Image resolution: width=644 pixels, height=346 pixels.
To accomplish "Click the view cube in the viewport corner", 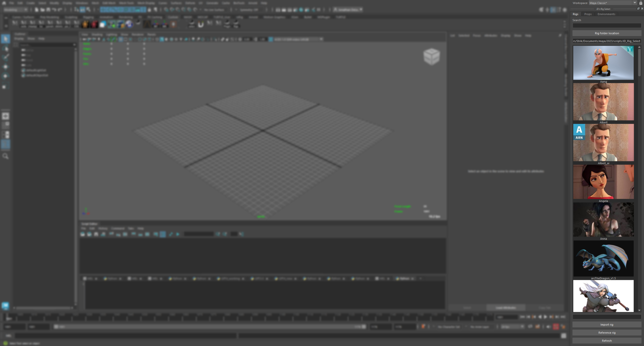I will tap(431, 56).
